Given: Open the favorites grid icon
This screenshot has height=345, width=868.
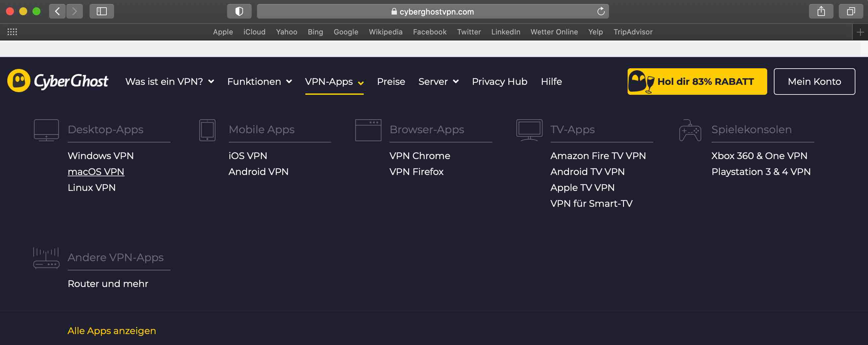Looking at the screenshot, I should [x=12, y=32].
